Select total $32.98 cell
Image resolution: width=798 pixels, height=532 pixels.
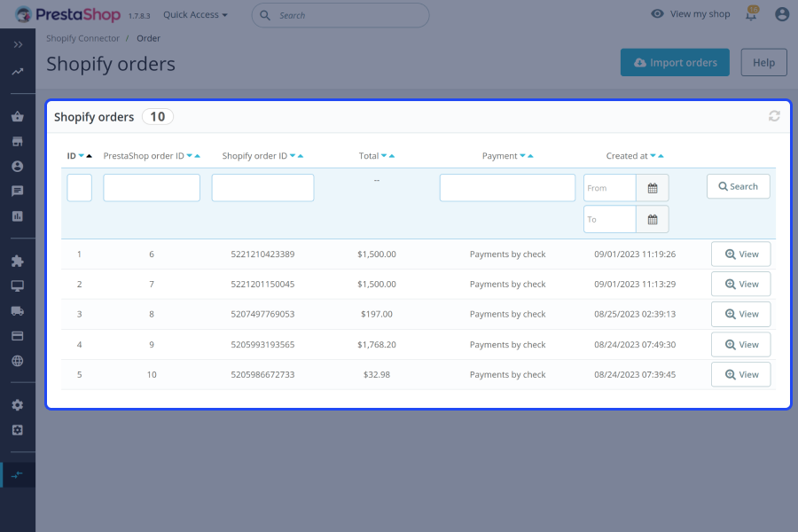pyautogui.click(x=377, y=375)
